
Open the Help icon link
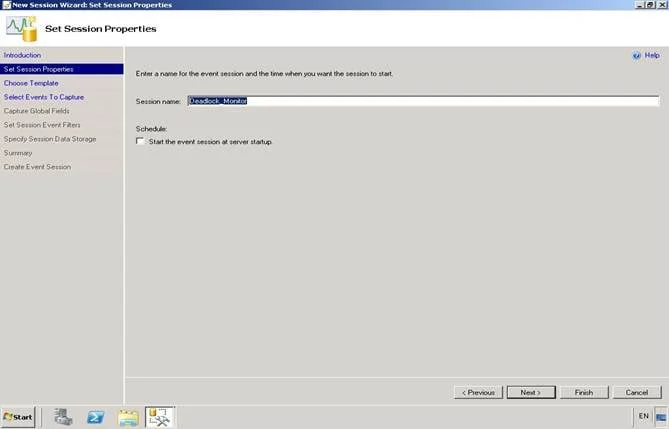[x=637, y=55]
